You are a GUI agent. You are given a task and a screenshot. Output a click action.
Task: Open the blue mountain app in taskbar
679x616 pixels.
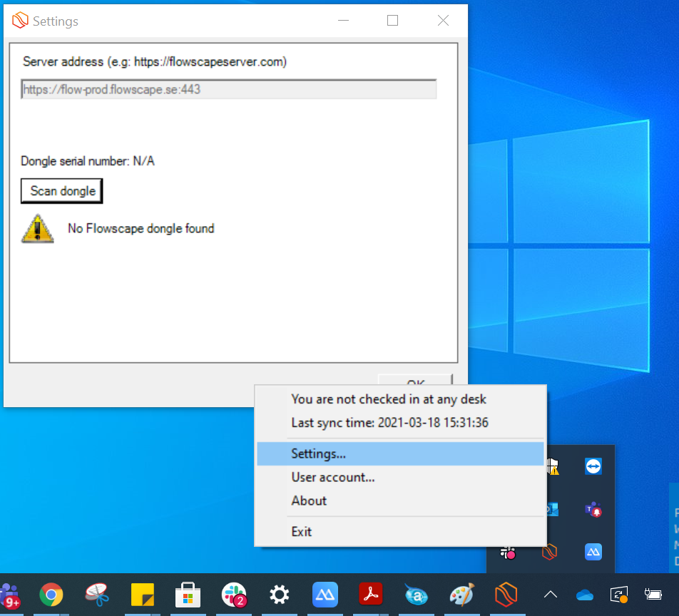click(325, 595)
